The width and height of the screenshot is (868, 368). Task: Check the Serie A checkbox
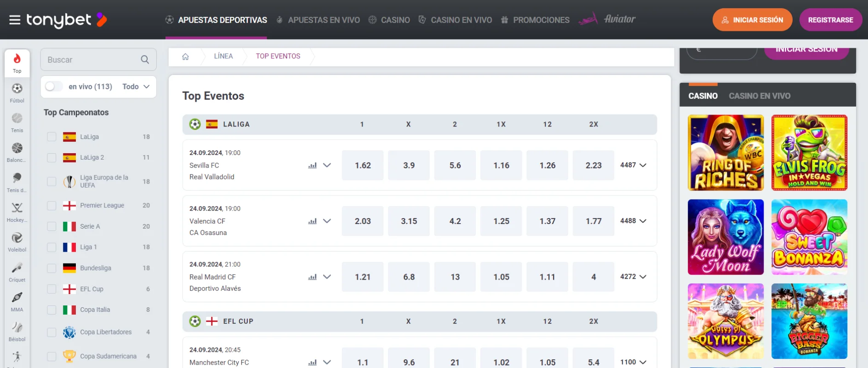click(x=51, y=226)
